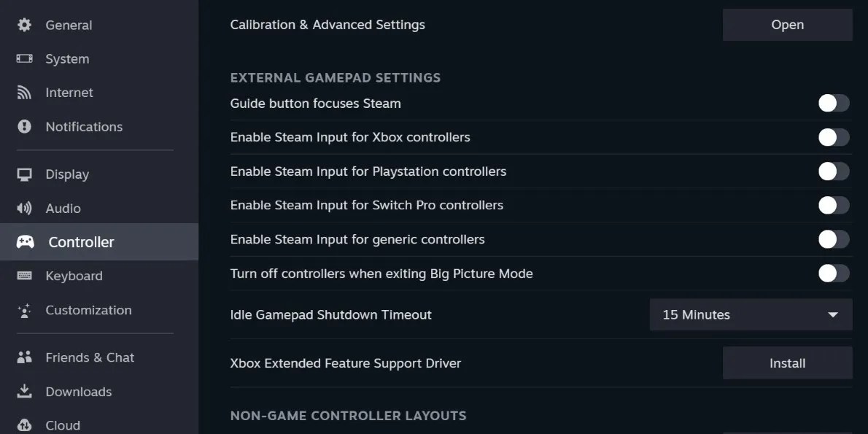Image resolution: width=868 pixels, height=434 pixels.
Task: Click the System sidebar icon
Action: click(24, 58)
